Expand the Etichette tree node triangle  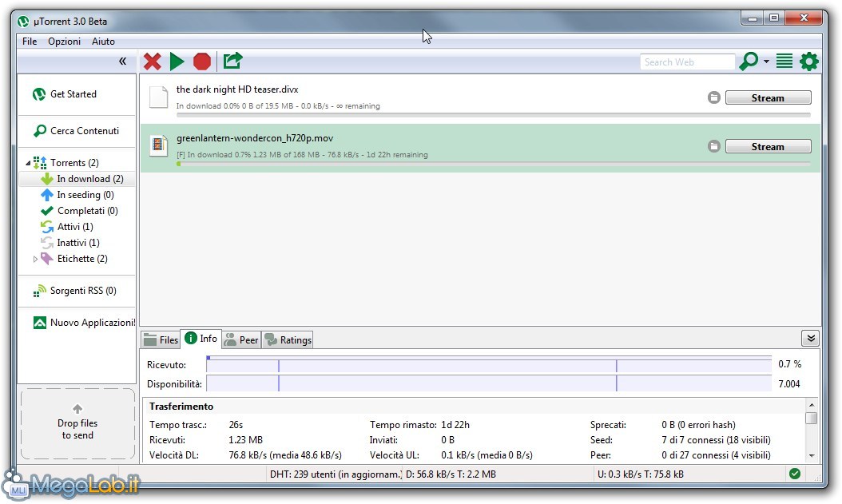(35, 259)
